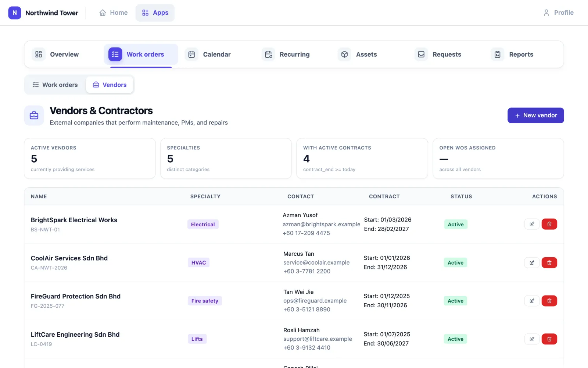Open the Requests tab
588x368 pixels.
click(x=438, y=54)
